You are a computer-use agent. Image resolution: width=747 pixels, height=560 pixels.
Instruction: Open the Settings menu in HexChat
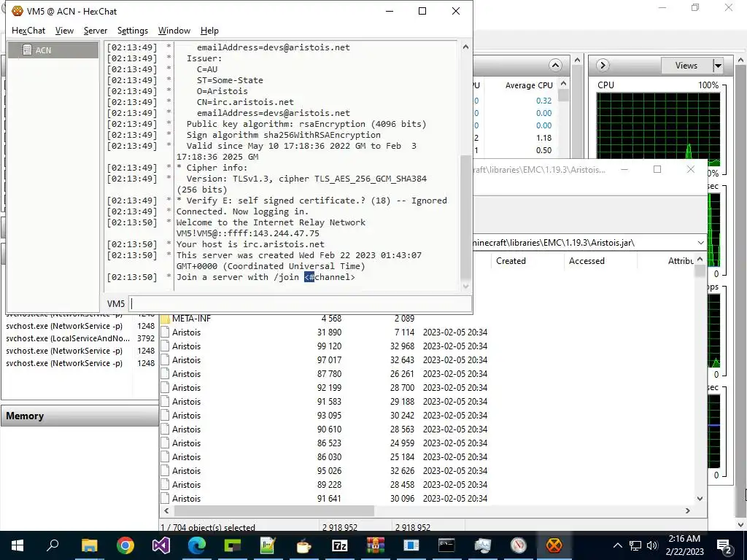tap(133, 31)
